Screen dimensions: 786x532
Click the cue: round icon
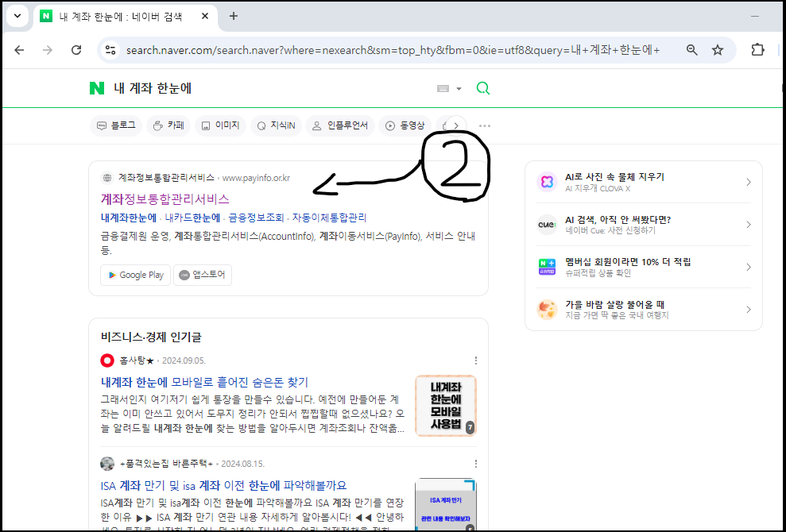547,225
